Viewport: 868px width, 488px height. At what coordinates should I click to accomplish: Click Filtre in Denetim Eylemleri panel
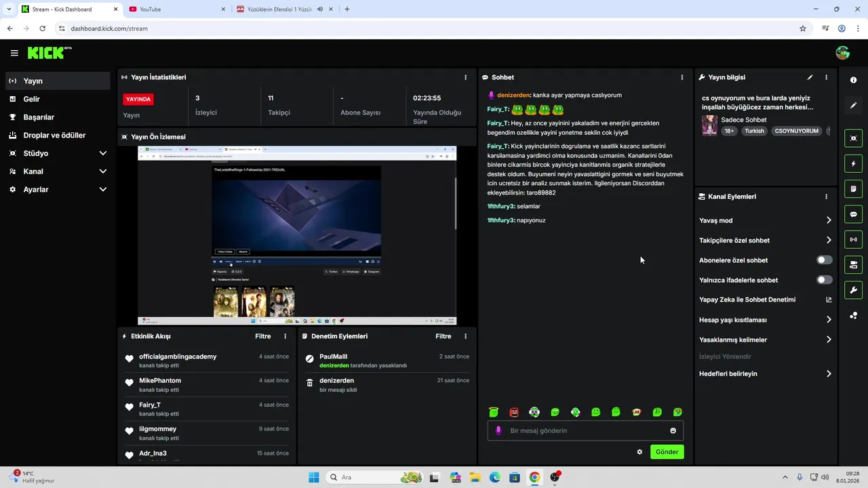click(x=443, y=336)
